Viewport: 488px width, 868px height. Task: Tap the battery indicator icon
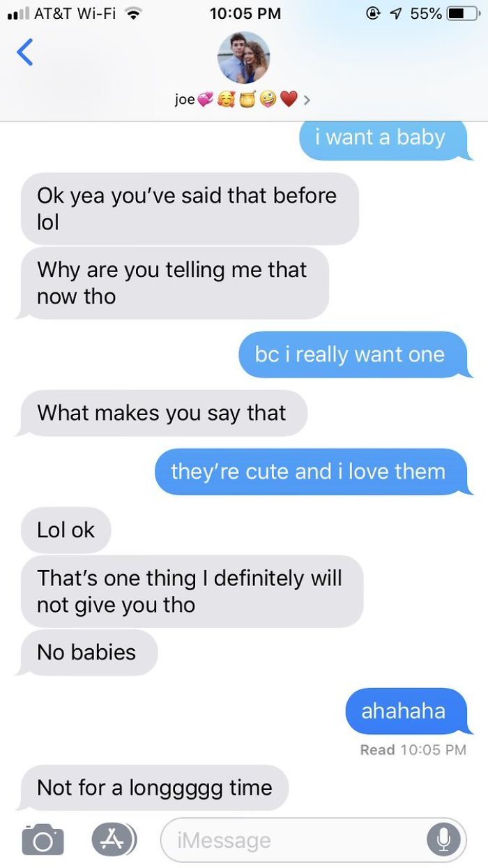pos(462,13)
